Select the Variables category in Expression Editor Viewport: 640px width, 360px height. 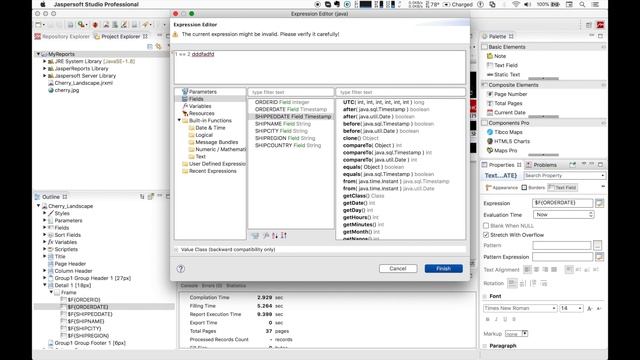tap(200, 106)
